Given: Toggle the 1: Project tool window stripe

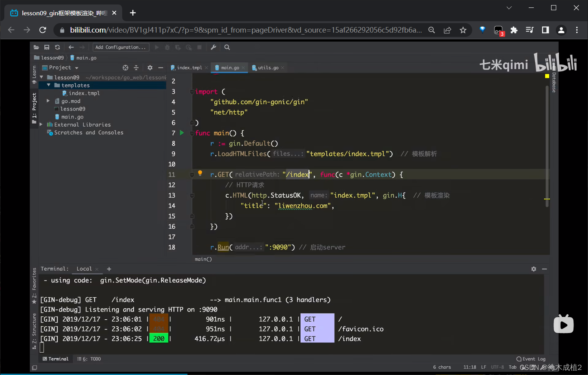Looking at the screenshot, I should click(34, 108).
